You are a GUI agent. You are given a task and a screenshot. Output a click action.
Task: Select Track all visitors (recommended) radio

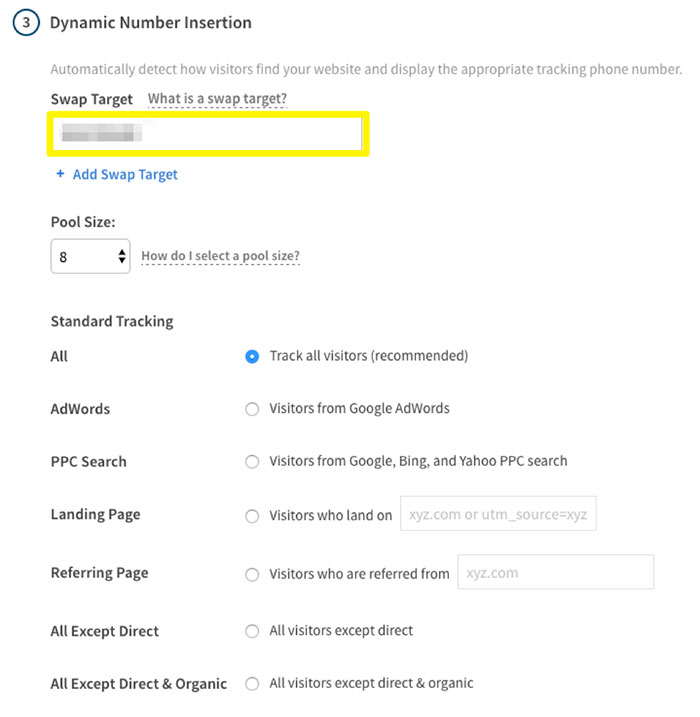tap(252, 356)
